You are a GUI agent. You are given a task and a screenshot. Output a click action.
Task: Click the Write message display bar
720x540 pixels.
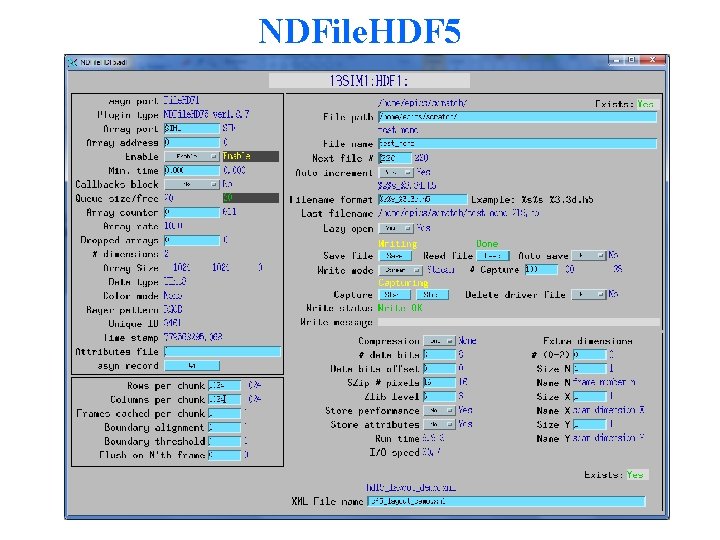(518, 322)
